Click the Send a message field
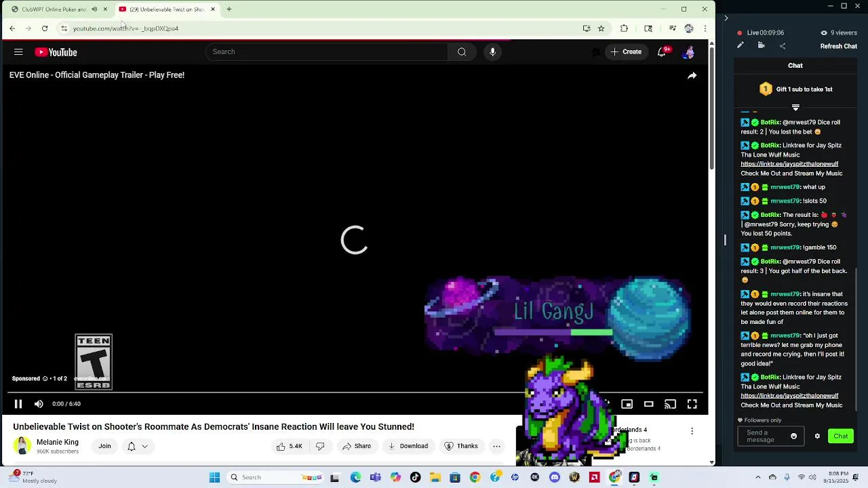This screenshot has height=488, width=868. tap(766, 436)
